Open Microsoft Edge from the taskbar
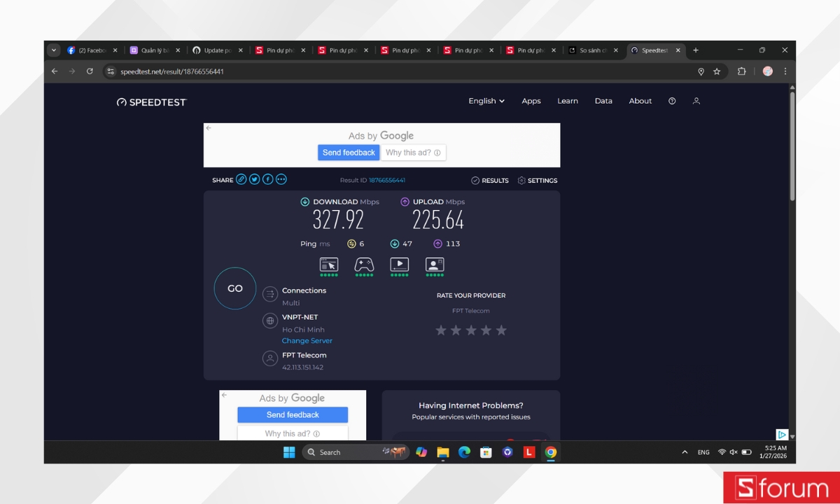This screenshot has height=504, width=840. (x=463, y=452)
